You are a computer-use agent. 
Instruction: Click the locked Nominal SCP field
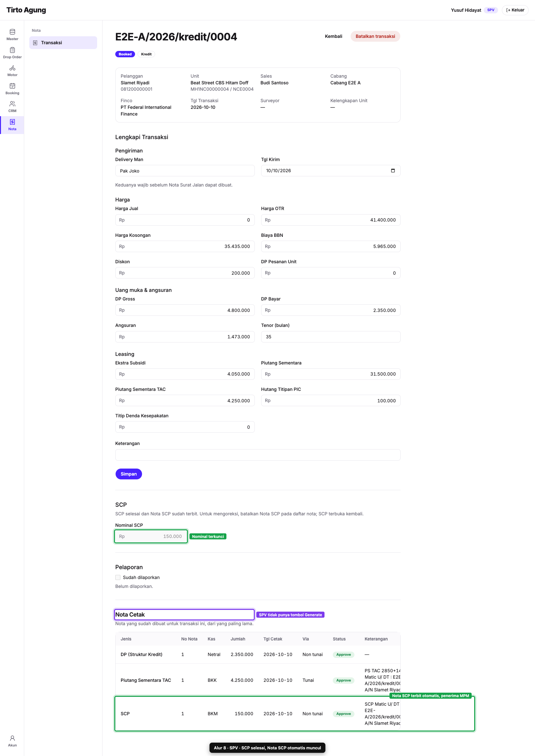pos(151,536)
